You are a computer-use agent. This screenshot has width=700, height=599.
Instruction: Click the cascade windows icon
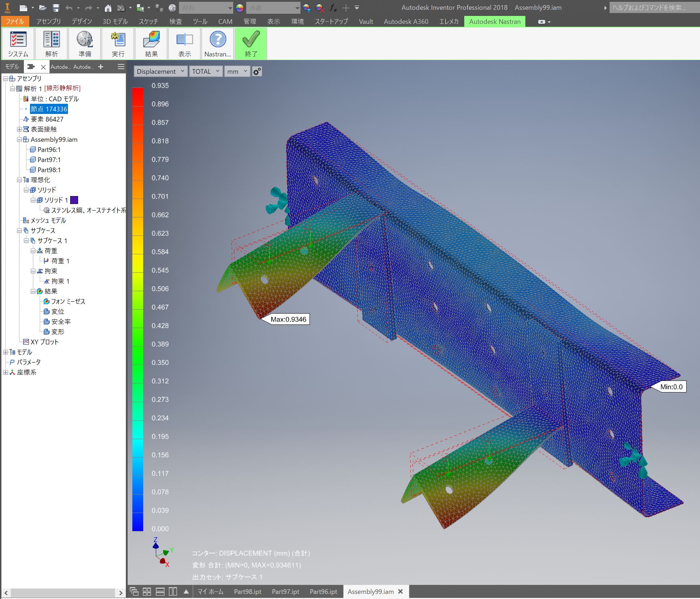click(134, 591)
